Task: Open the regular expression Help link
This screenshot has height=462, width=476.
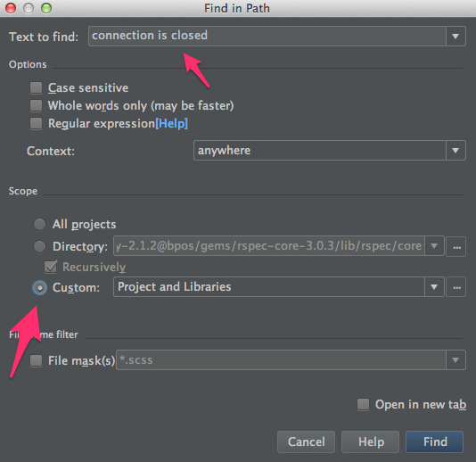Action: 171,124
